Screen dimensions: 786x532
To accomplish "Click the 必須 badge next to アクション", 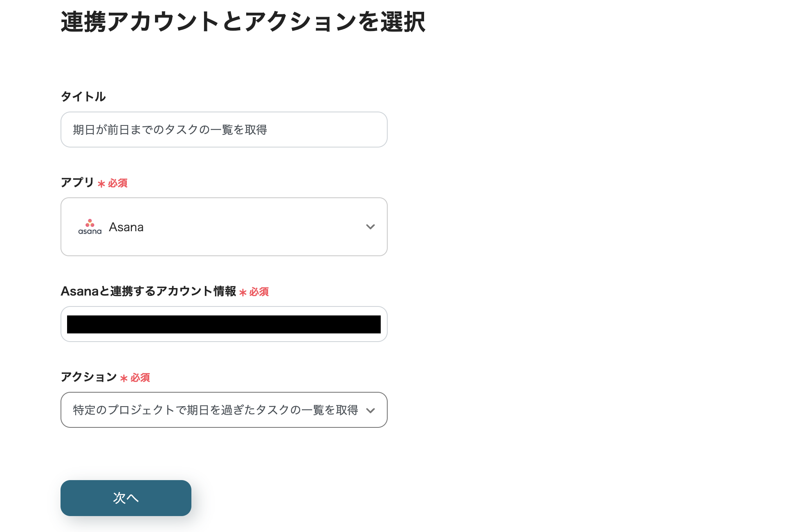I will tap(139, 378).
